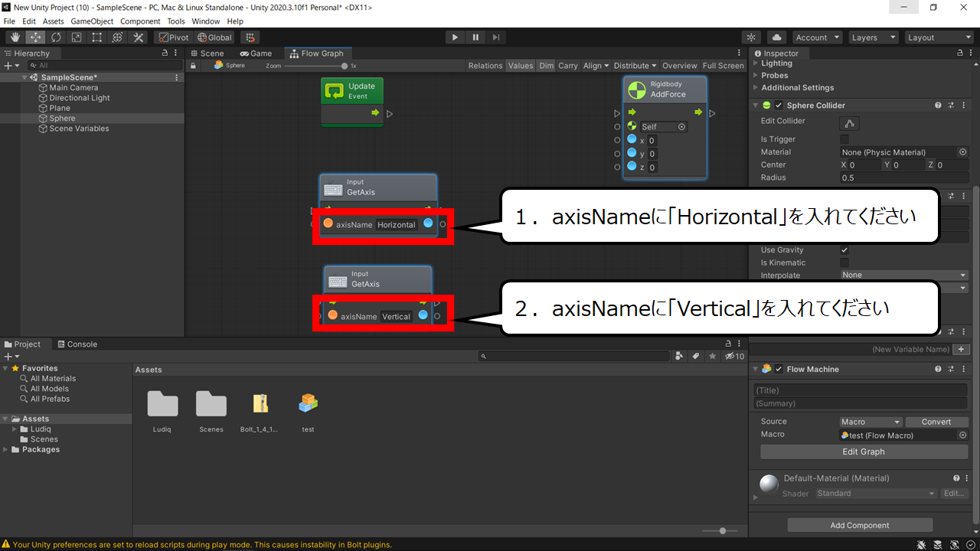Lock the Flow Graph window
Screen dimensions: 980x551
(194, 66)
